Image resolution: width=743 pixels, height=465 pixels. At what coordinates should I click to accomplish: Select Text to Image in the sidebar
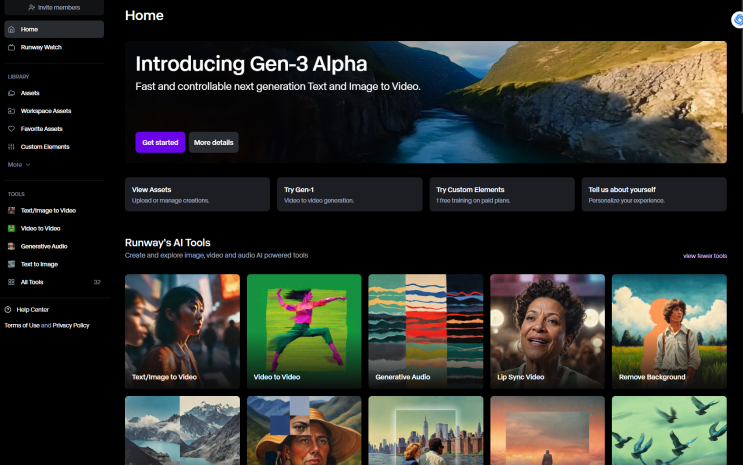coord(38,264)
